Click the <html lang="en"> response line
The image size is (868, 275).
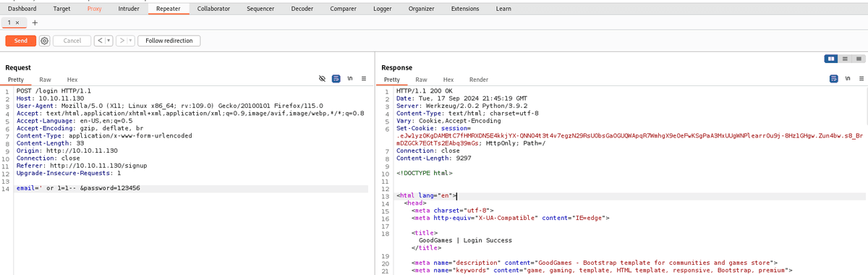tap(427, 195)
